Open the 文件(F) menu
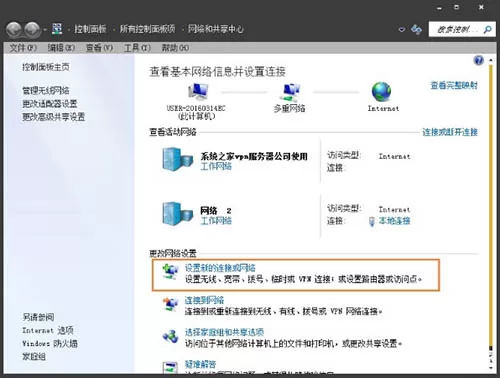Viewport: 500px width, 378px height. [23, 48]
